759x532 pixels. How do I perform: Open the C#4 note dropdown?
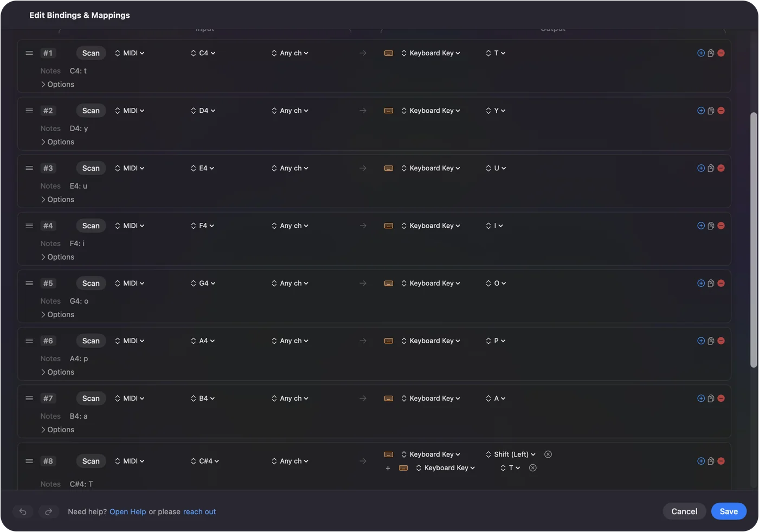[x=205, y=461]
